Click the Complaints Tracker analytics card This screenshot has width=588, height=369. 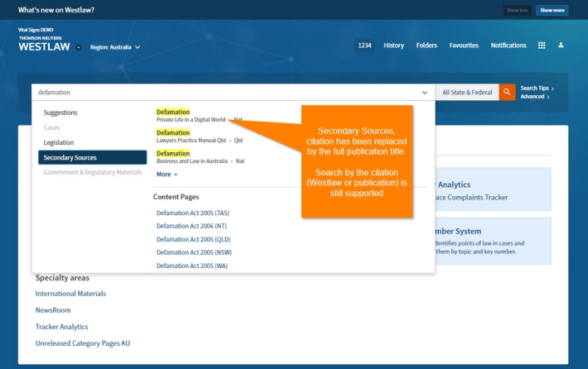[493, 189]
